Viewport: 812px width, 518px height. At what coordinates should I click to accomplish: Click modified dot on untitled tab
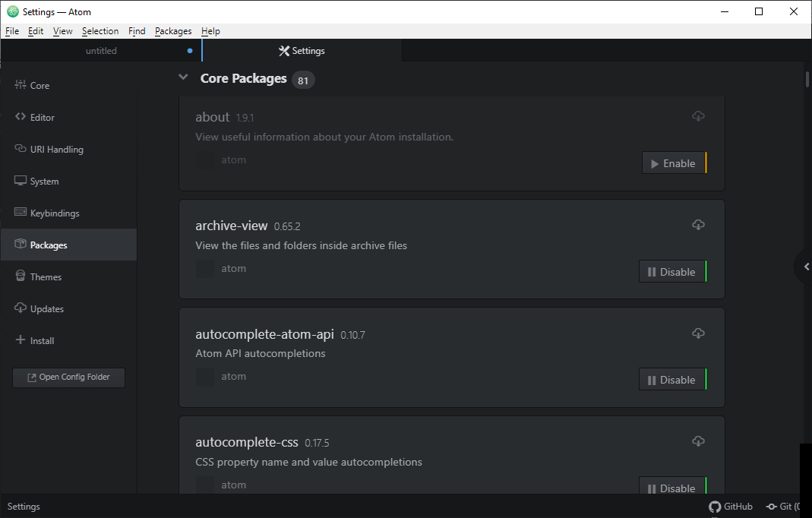pos(190,51)
